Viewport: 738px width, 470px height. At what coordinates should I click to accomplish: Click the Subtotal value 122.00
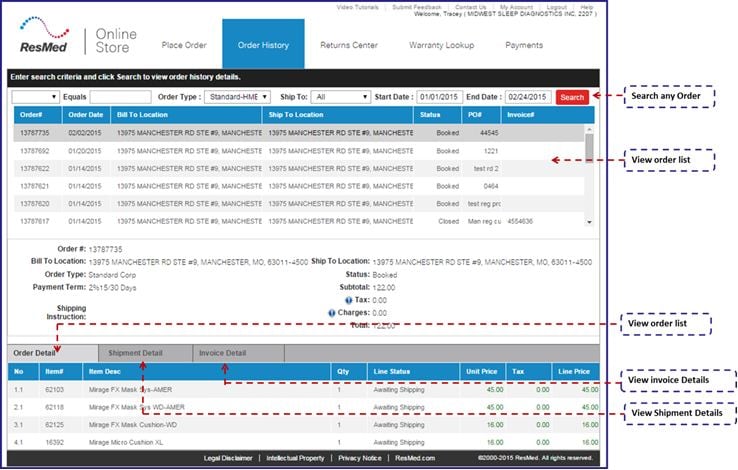[384, 287]
